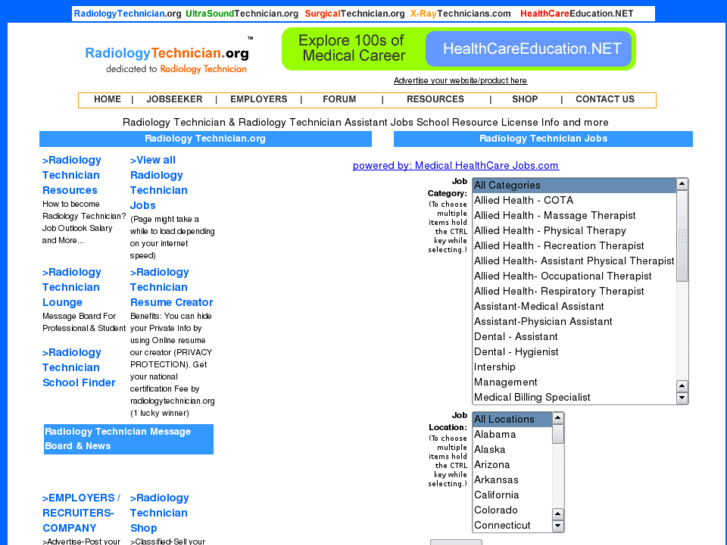Visit X-RayTechnicians.com from the top bar

coord(460,13)
